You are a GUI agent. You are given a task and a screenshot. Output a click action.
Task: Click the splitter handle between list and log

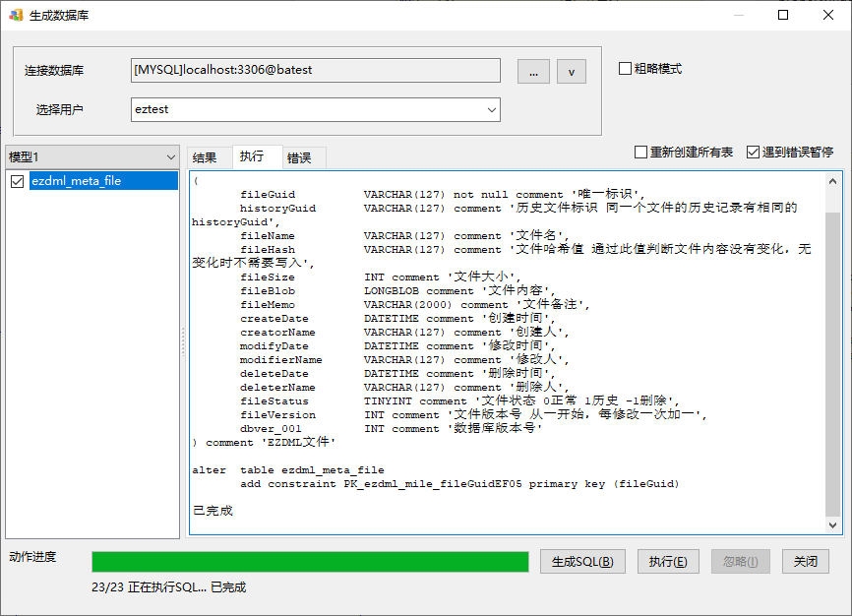tap(183, 341)
